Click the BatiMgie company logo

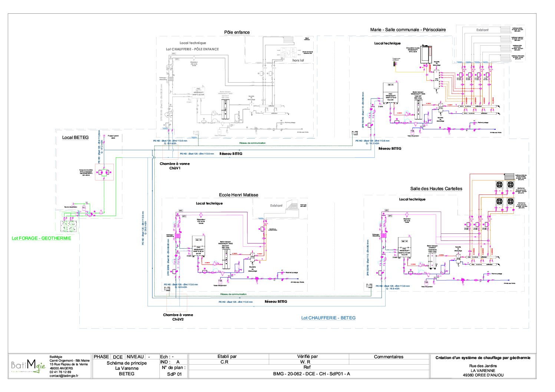pyautogui.click(x=29, y=366)
